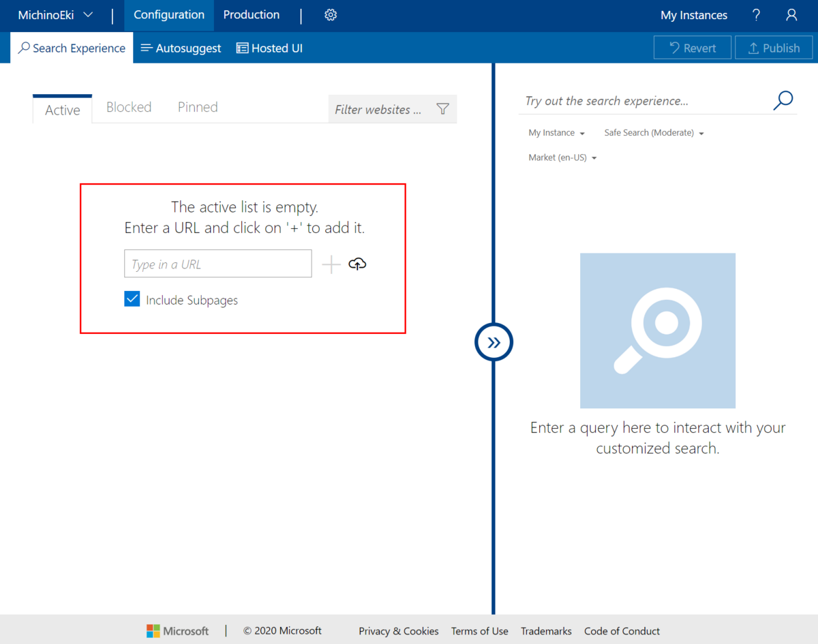Click 'The active list is empty.' text

[x=245, y=206]
